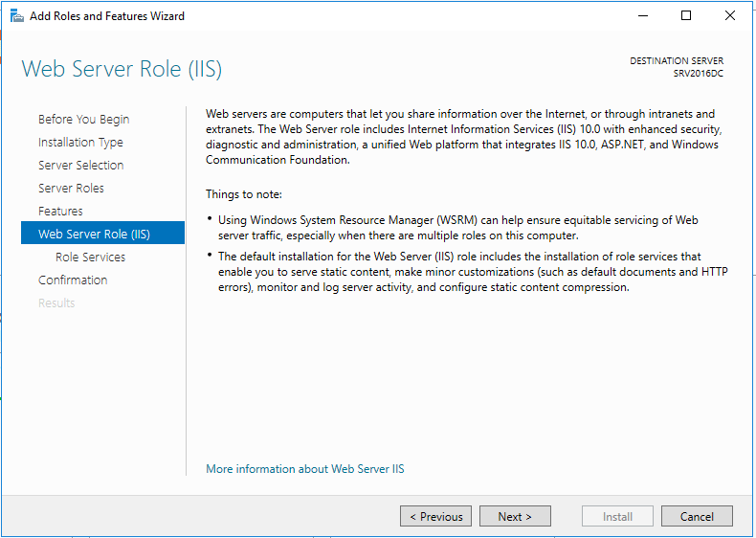The width and height of the screenshot is (756, 538).
Task: Select the highlighted Web Server Role (IIS) step
Action: (94, 235)
